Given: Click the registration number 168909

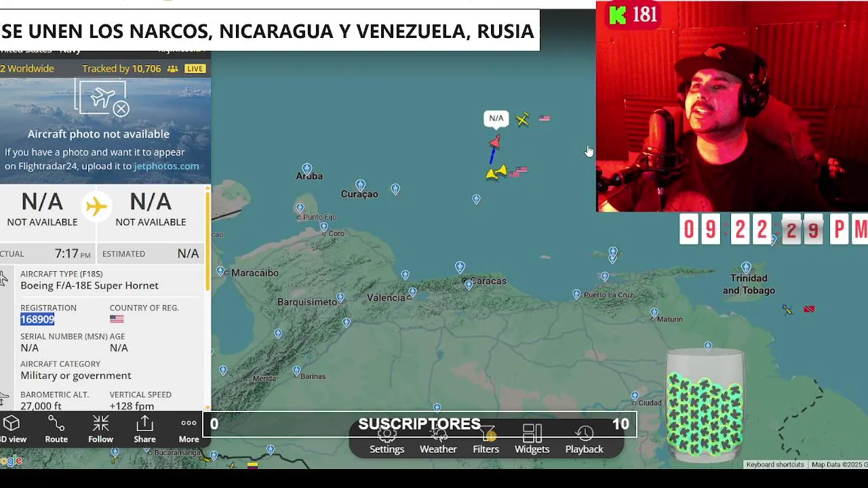Looking at the screenshot, I should pos(37,319).
